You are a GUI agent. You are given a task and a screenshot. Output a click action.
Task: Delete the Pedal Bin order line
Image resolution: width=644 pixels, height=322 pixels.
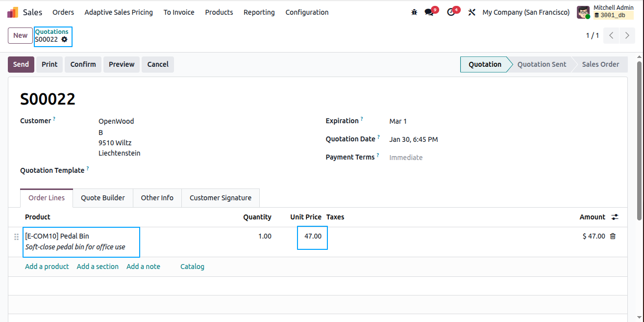[613, 236]
